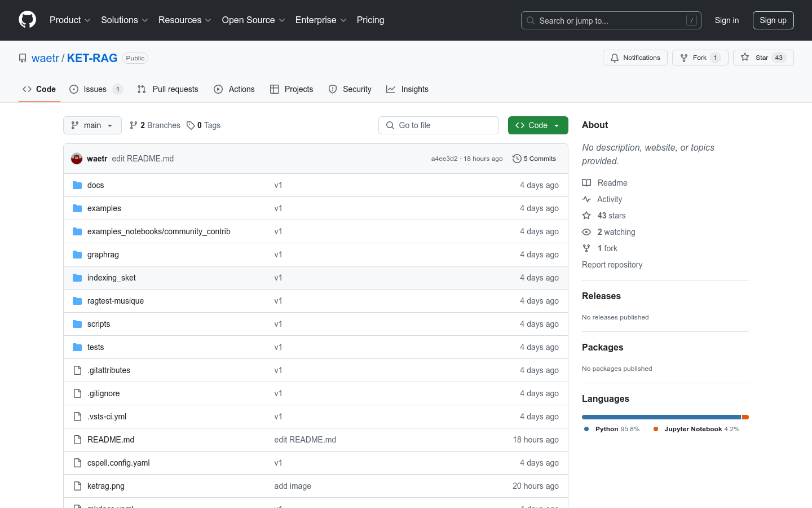
Task: Click the Fork icon button
Action: (684, 58)
